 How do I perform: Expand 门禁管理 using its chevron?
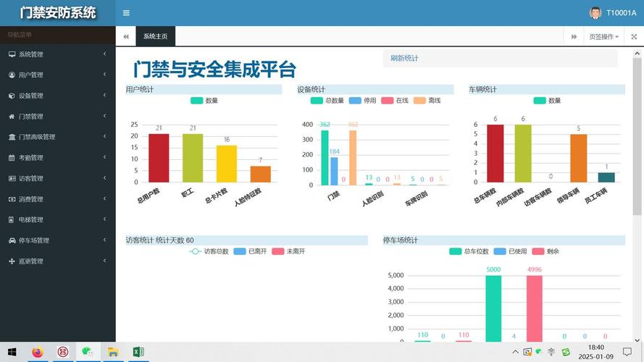tap(105, 116)
